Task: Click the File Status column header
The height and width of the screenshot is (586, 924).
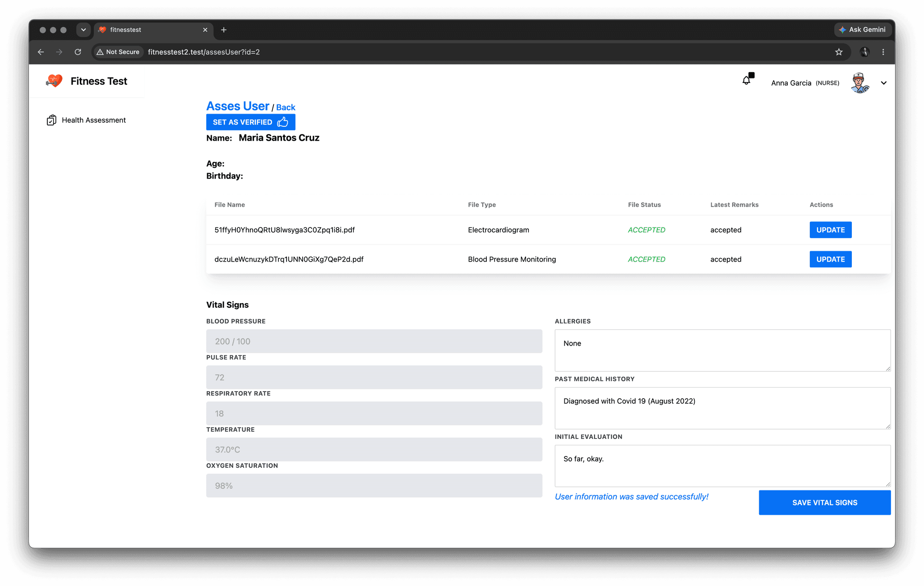Action: [644, 204]
